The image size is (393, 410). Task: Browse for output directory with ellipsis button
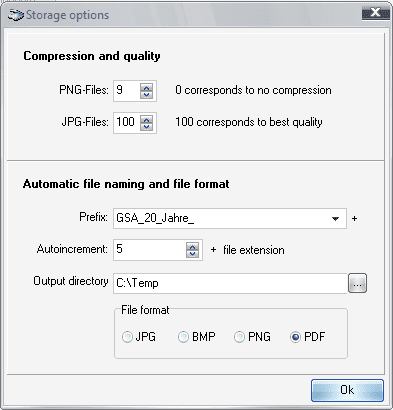pos(357,283)
